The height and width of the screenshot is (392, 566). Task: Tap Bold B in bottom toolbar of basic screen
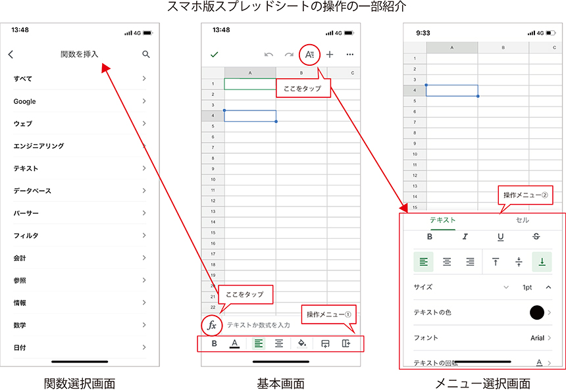(214, 343)
